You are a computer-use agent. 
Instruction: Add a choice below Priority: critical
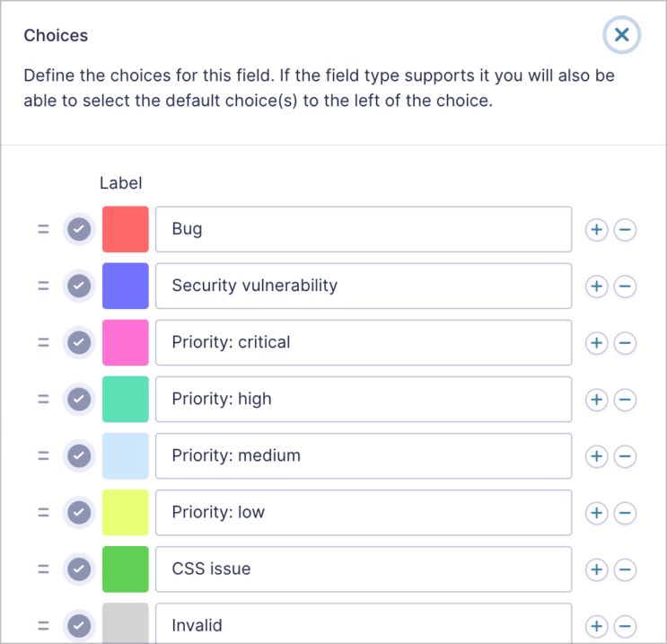coord(595,343)
